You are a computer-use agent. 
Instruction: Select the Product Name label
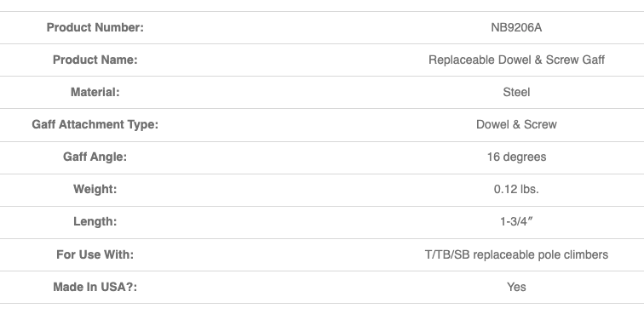tap(95, 60)
